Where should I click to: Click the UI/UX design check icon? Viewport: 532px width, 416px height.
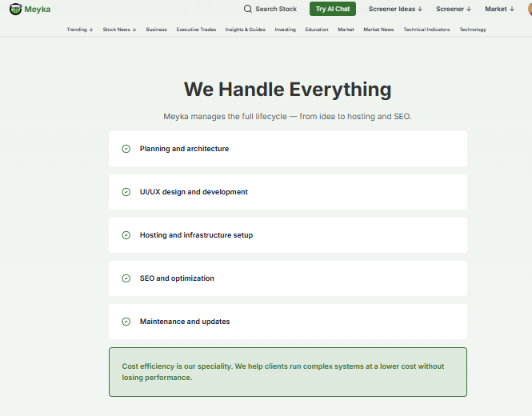click(126, 192)
